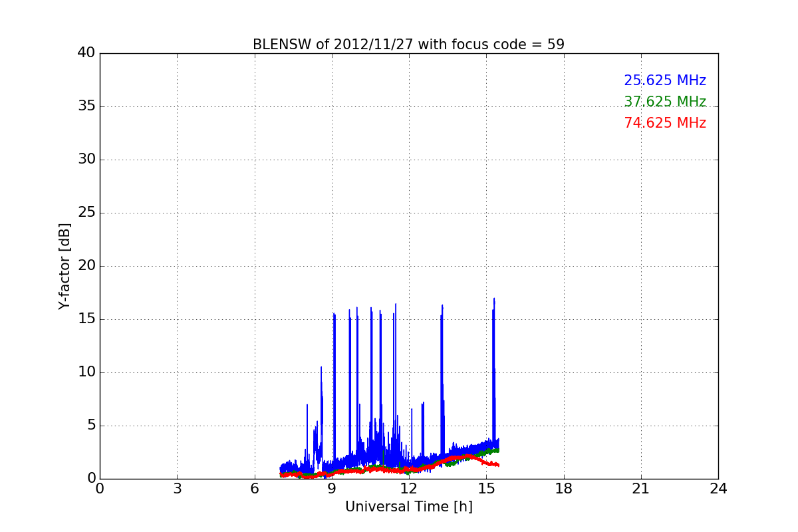Click x-axis tick label 18
798x532 pixels.
pos(564,488)
